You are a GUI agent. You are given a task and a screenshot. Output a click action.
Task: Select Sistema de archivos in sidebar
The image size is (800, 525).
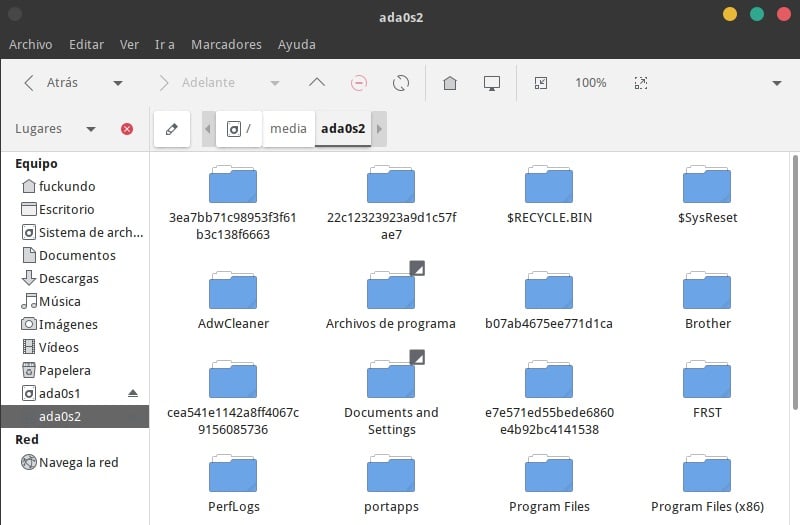click(74, 232)
